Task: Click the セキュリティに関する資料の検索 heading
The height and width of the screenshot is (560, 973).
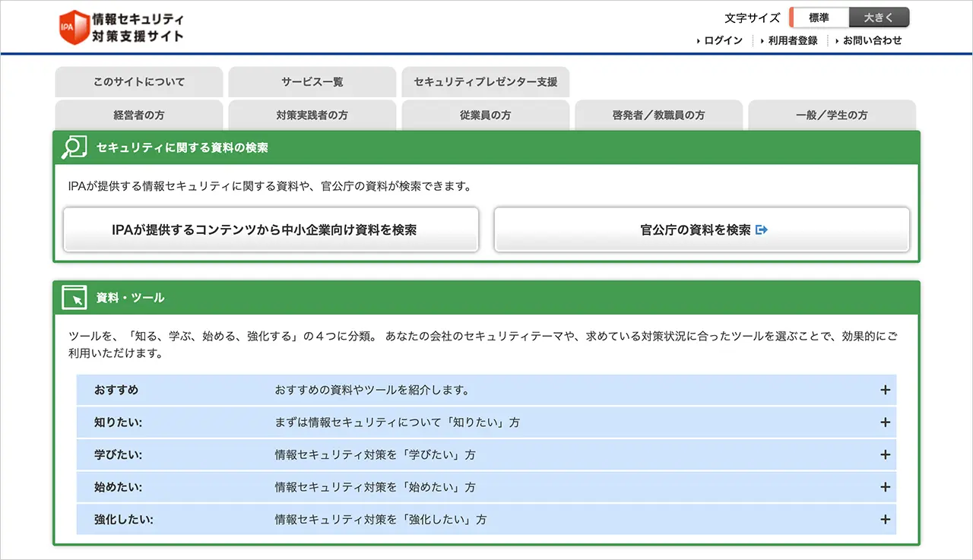Action: pos(182,148)
